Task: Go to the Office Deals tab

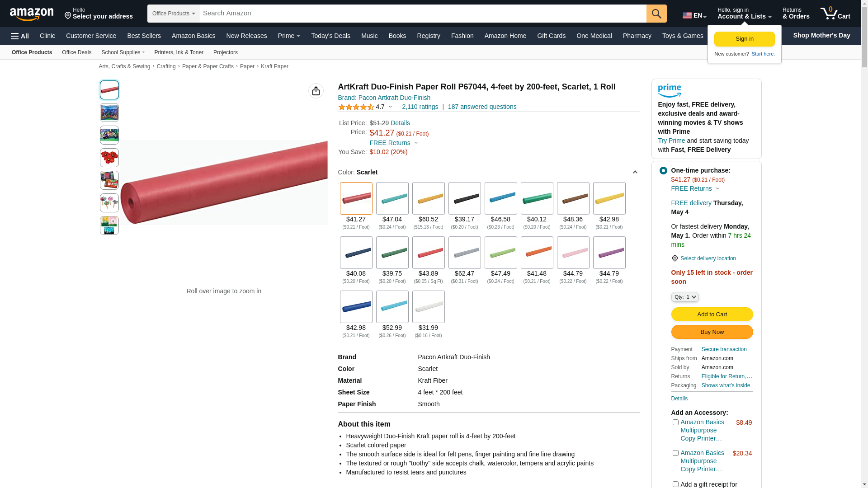Action: [76, 52]
